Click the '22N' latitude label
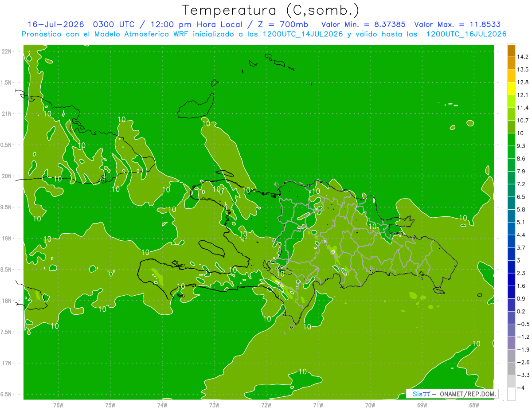The height and width of the screenshot is (411, 532). (x=7, y=51)
